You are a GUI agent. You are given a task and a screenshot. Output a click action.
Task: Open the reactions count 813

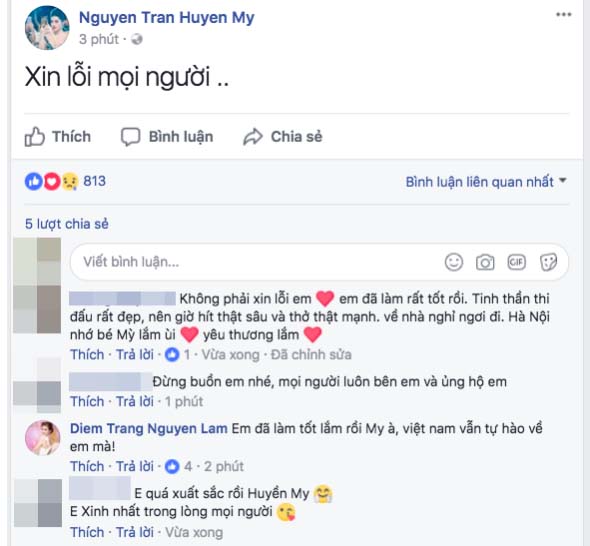coord(94,181)
